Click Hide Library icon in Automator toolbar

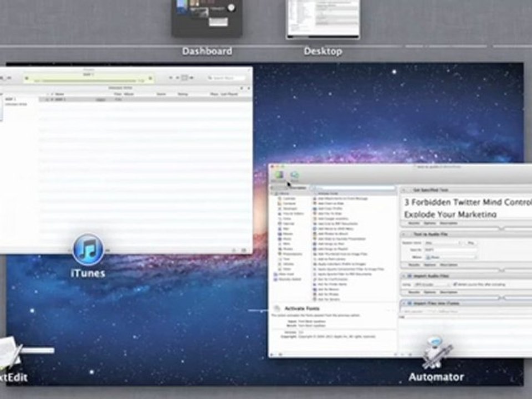(279, 175)
